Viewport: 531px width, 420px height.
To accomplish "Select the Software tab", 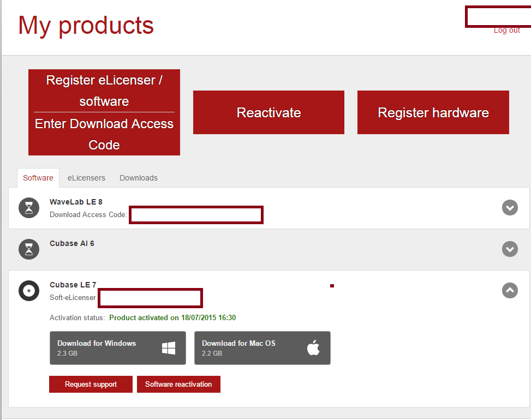I will coord(38,178).
